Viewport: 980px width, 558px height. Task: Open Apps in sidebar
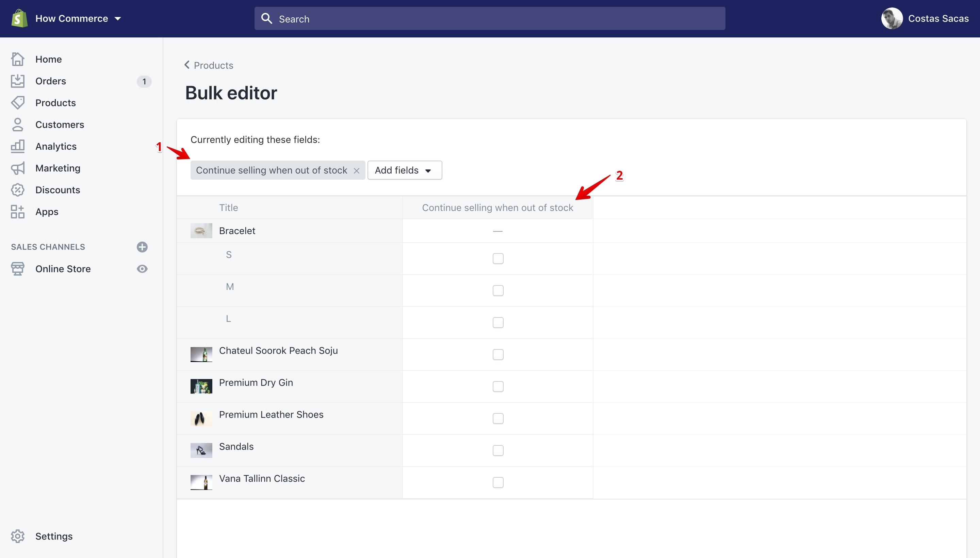(x=47, y=212)
